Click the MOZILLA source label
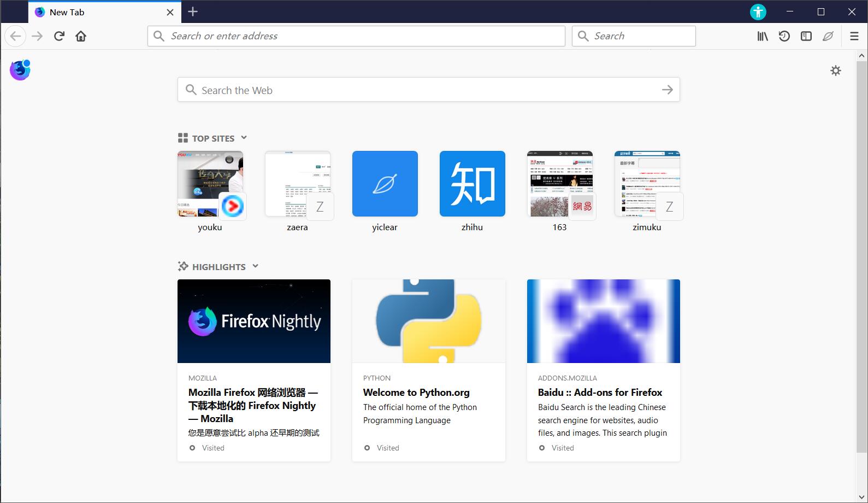This screenshot has height=503, width=868. point(203,378)
